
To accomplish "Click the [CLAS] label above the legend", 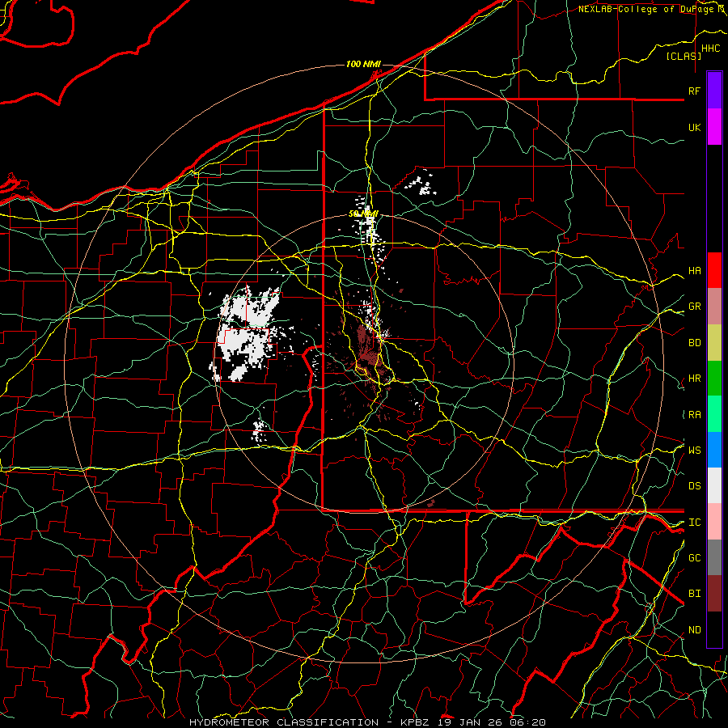I will click(684, 57).
